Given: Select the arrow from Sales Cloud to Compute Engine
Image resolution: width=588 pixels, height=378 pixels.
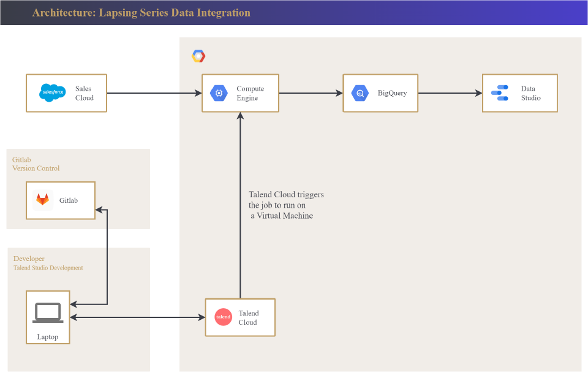Looking at the screenshot, I should point(154,93).
